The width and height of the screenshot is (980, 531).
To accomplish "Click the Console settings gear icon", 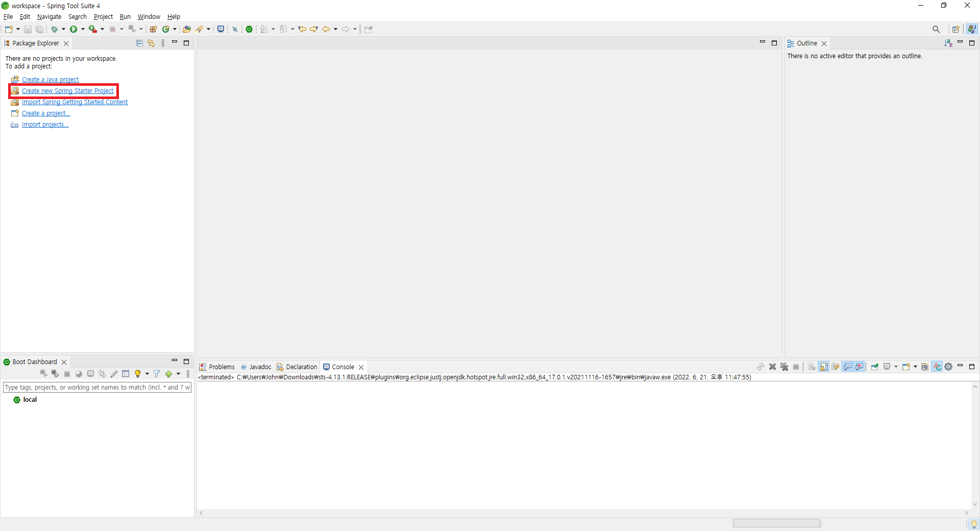I will pyautogui.click(x=948, y=367).
